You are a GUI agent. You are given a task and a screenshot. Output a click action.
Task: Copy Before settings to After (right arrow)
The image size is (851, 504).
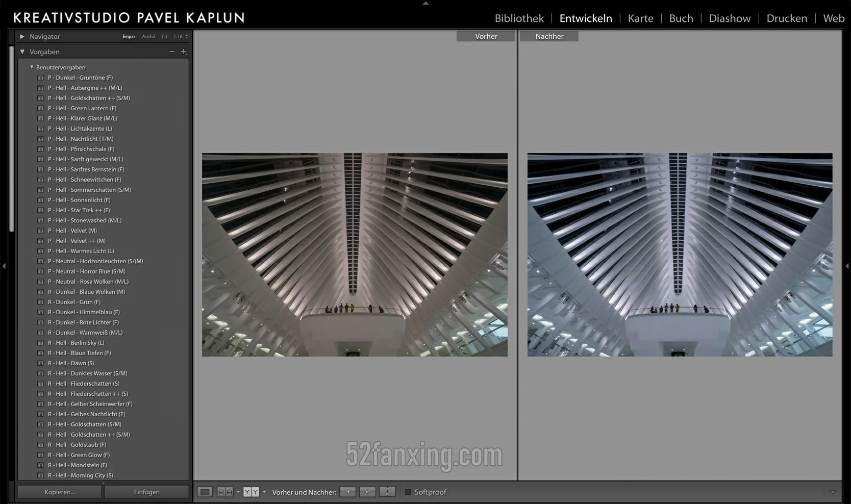click(x=347, y=492)
